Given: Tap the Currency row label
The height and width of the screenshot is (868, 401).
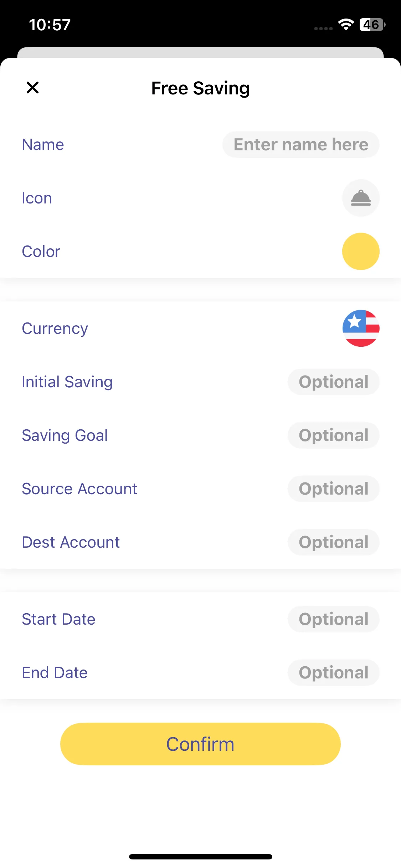Looking at the screenshot, I should 55,329.
